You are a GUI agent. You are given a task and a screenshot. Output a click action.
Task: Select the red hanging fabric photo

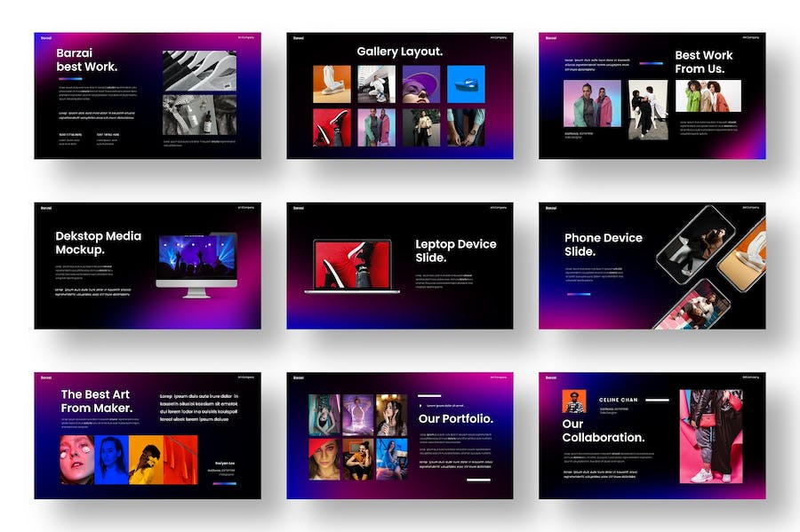[180, 460]
